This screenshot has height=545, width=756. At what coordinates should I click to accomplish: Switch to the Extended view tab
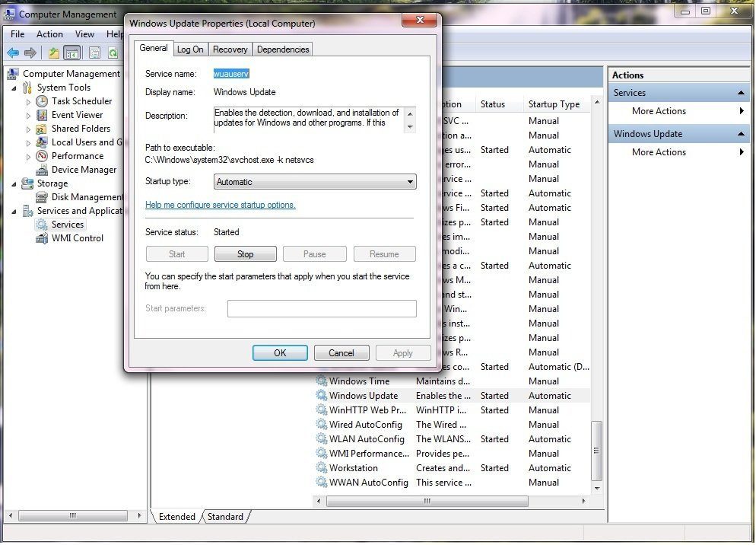pyautogui.click(x=177, y=517)
